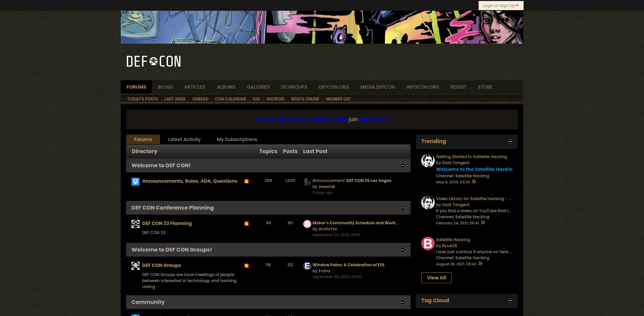The image size is (644, 316).
Task: Click ArcticYss avatar in DEF CON 33 Planning row
Action: tap(307, 224)
